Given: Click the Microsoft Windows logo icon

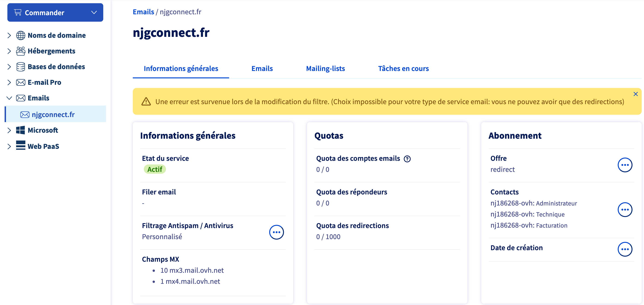Looking at the screenshot, I should coord(21,130).
